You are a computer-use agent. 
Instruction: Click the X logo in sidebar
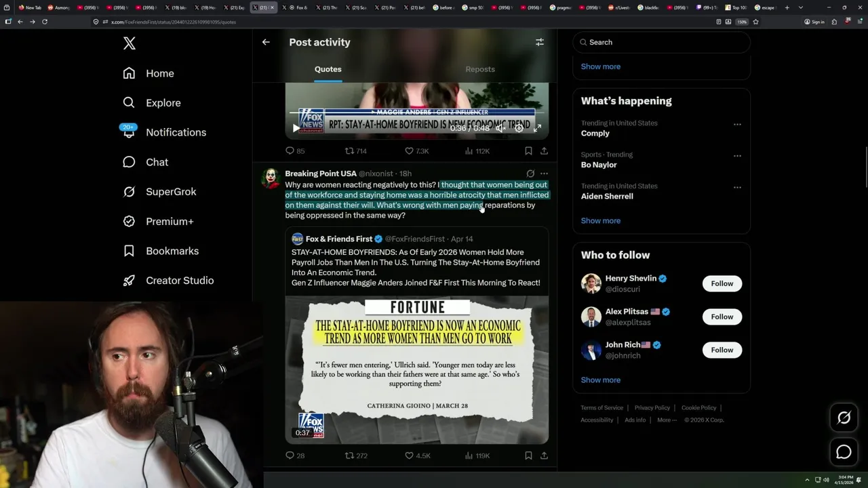click(x=130, y=43)
